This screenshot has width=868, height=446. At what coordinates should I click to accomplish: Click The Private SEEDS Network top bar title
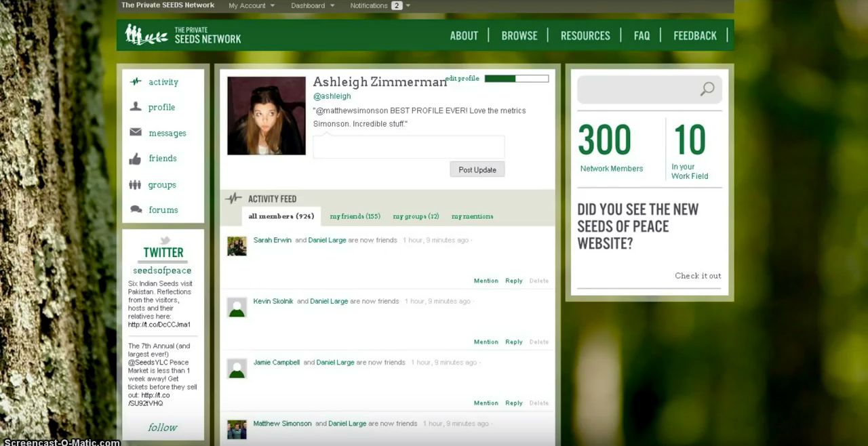pyautogui.click(x=167, y=5)
